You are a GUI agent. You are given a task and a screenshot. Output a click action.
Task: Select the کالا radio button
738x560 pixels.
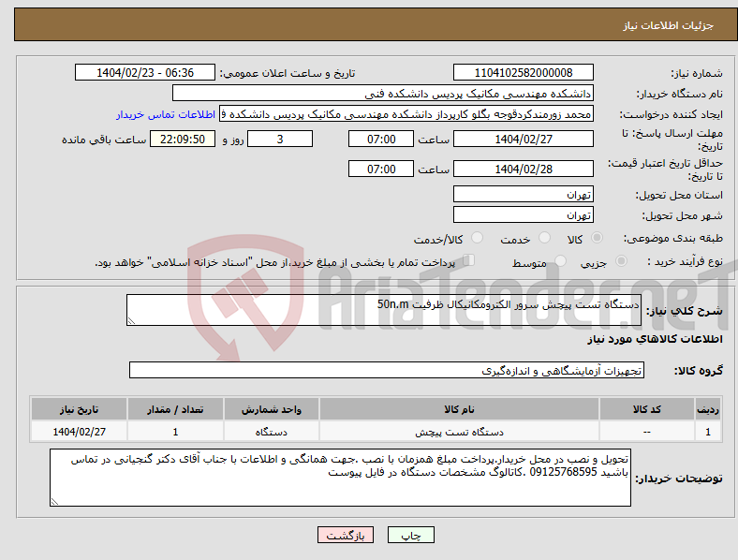coord(597,238)
